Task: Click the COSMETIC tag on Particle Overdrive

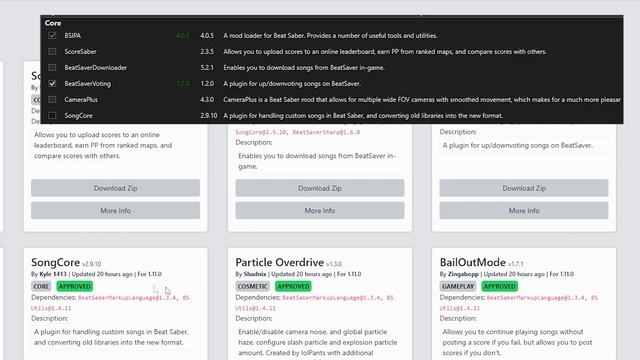Action: click(x=253, y=287)
